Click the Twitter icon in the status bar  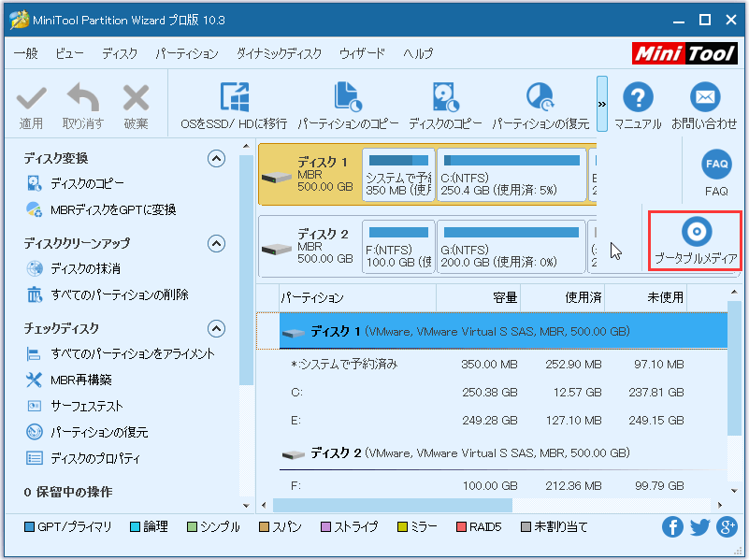click(x=699, y=527)
